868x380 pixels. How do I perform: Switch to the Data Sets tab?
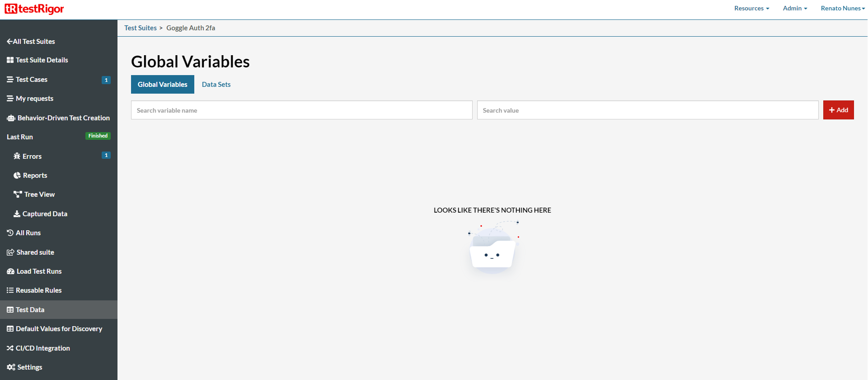(x=216, y=85)
